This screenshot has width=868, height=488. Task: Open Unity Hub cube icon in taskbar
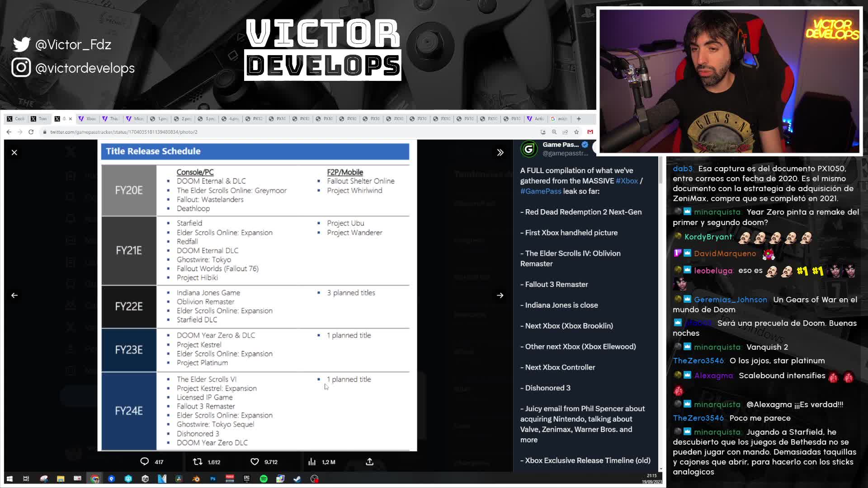tap(145, 479)
